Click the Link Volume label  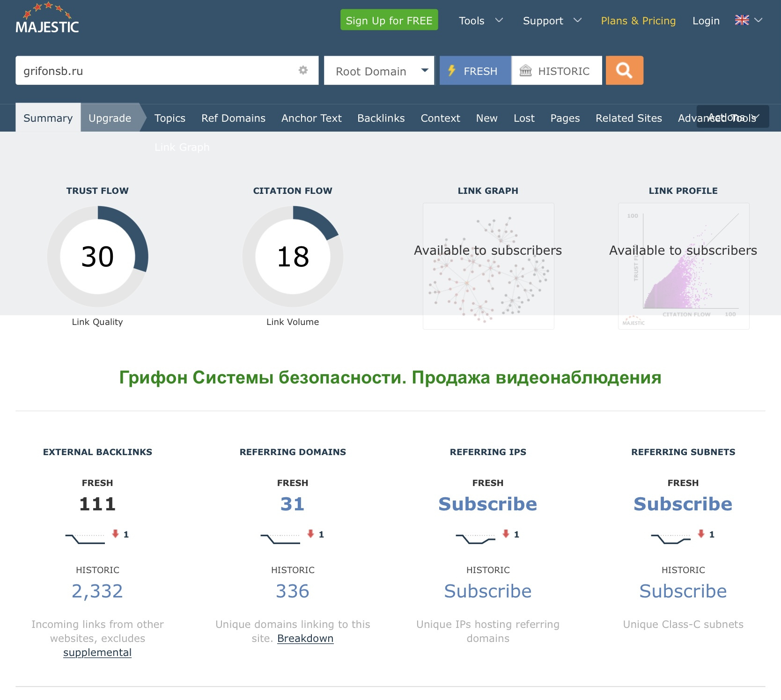[x=293, y=322]
